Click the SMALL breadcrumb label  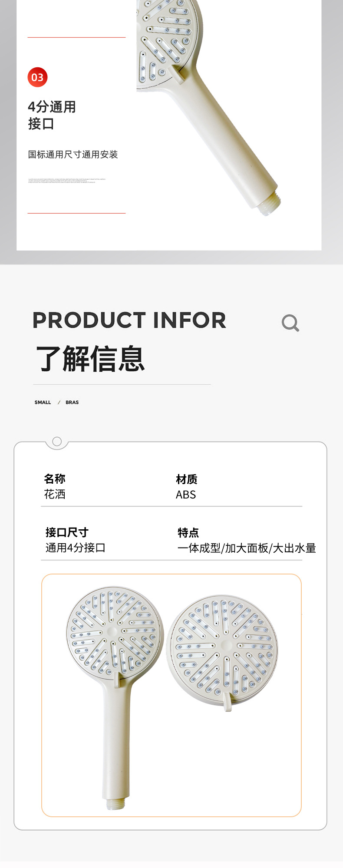point(43,403)
